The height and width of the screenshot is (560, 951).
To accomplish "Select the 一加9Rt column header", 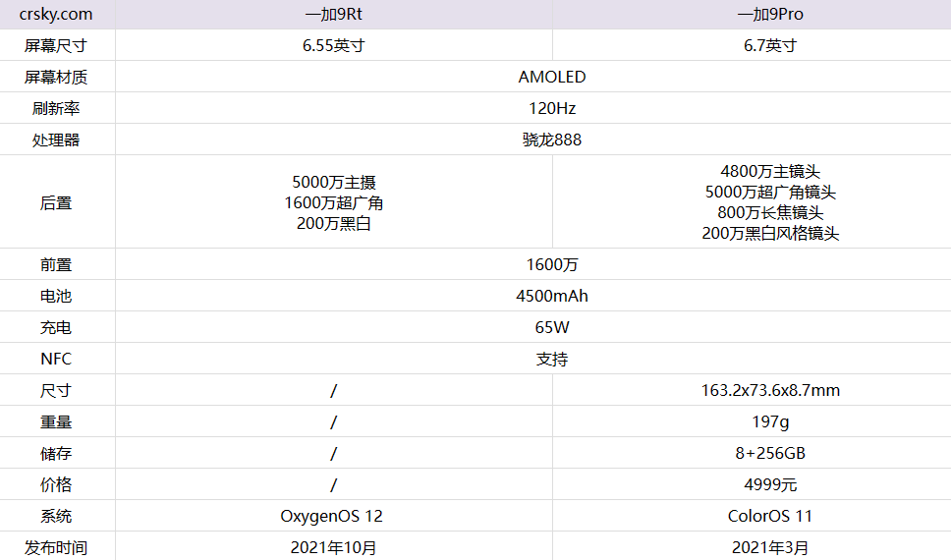I will coord(334,14).
